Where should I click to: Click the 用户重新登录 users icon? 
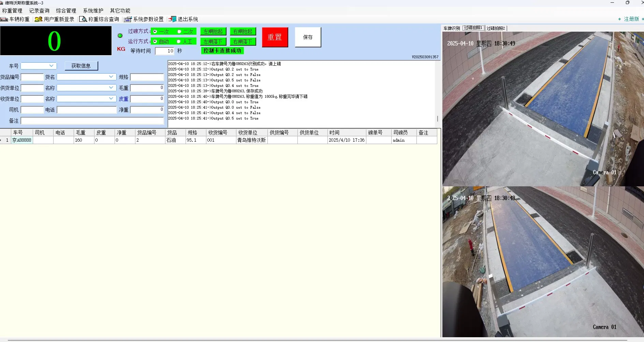tap(38, 19)
